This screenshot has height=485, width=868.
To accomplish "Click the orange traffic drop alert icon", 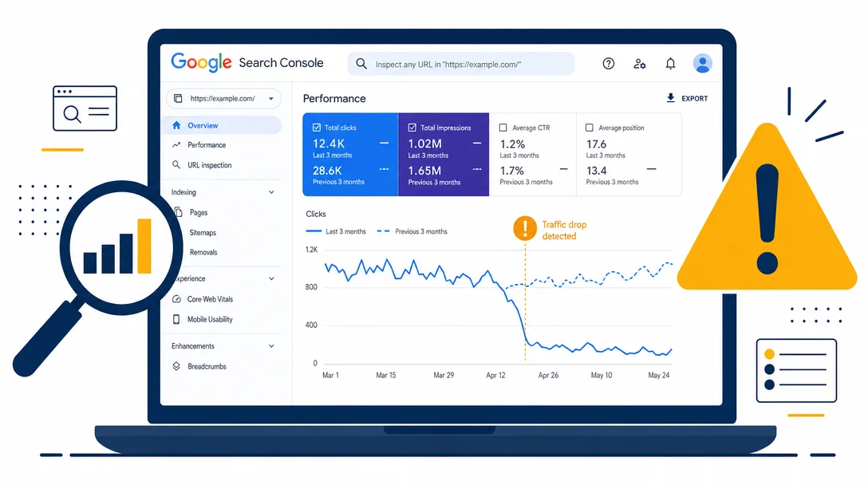I will pos(525,228).
